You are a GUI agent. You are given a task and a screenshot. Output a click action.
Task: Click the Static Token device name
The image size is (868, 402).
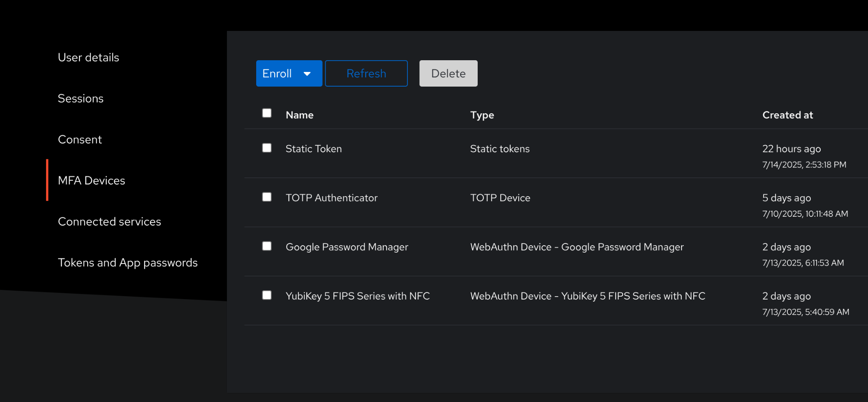pos(313,149)
